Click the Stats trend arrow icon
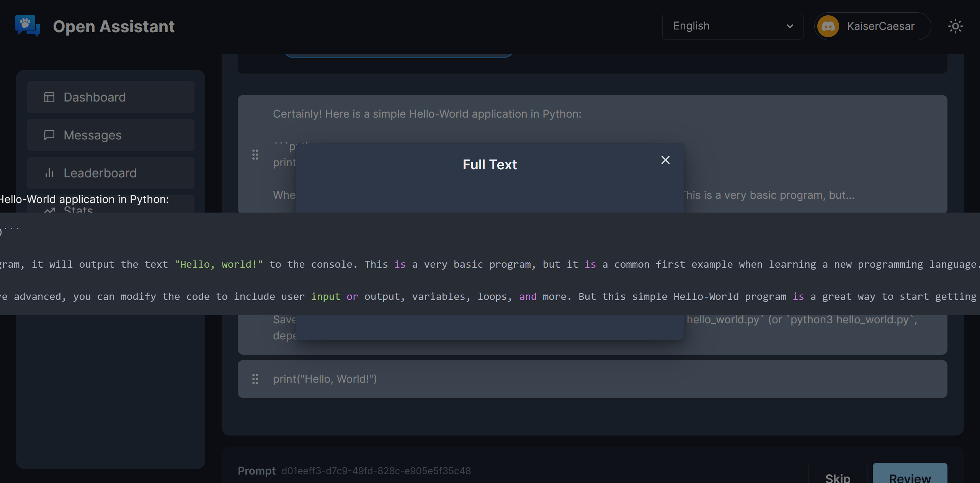Image resolution: width=980 pixels, height=483 pixels. pos(49,211)
